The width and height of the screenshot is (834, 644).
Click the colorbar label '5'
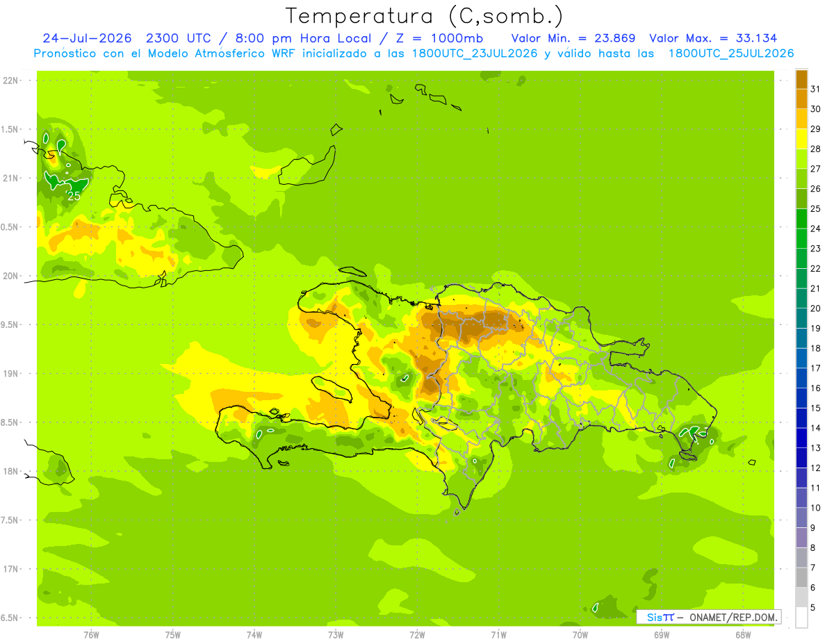[x=813, y=609]
